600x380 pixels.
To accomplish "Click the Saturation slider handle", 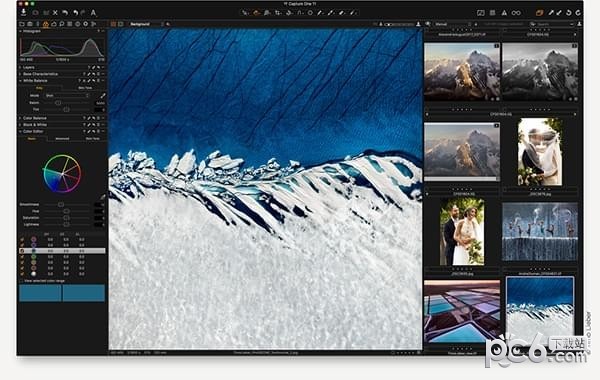I will click(x=67, y=218).
